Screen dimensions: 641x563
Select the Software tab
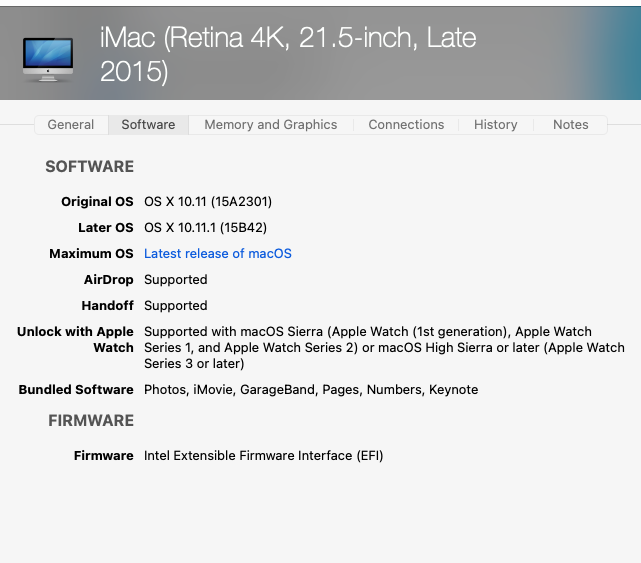click(x=148, y=125)
